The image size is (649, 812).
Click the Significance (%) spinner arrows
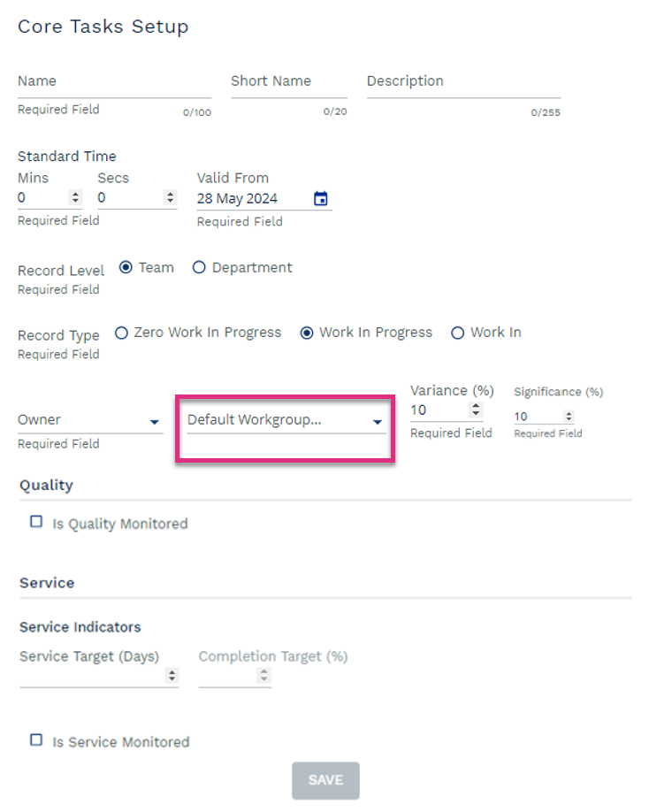pyautogui.click(x=569, y=416)
